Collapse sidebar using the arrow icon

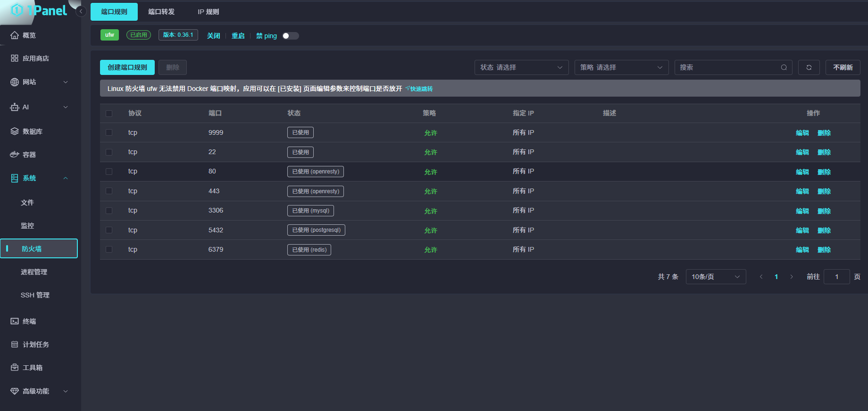click(x=81, y=11)
